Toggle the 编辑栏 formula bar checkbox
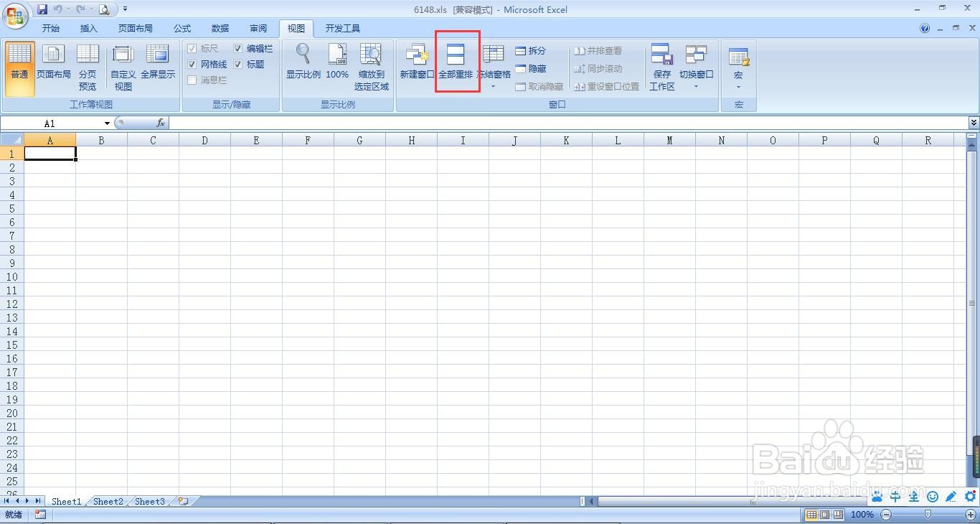This screenshot has height=524, width=980. pos(238,49)
